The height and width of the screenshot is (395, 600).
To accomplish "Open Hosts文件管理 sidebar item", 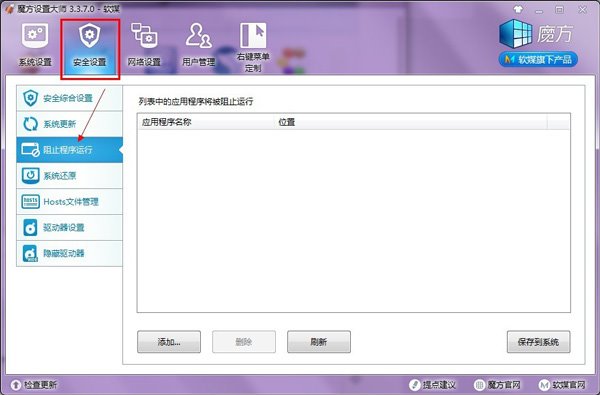I will [70, 202].
